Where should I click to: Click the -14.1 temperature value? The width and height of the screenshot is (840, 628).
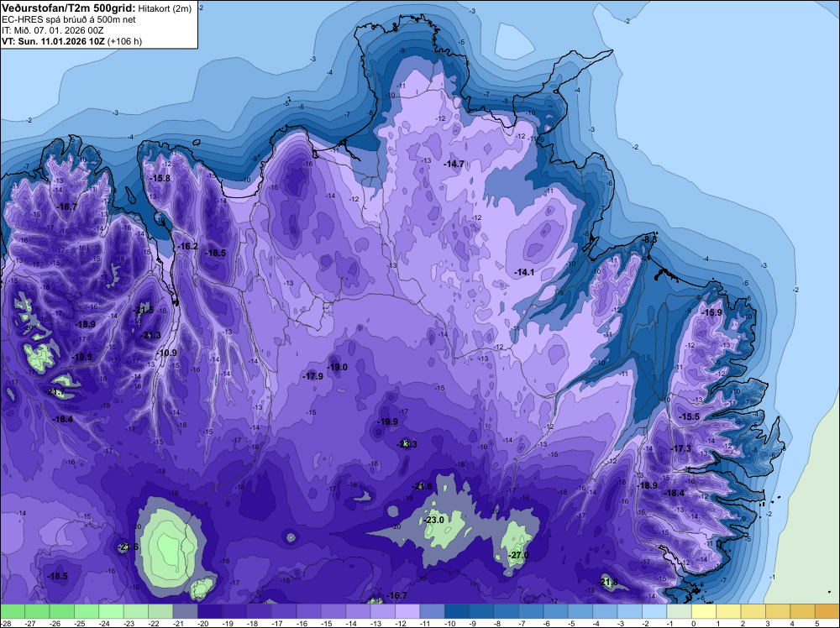[x=524, y=273]
